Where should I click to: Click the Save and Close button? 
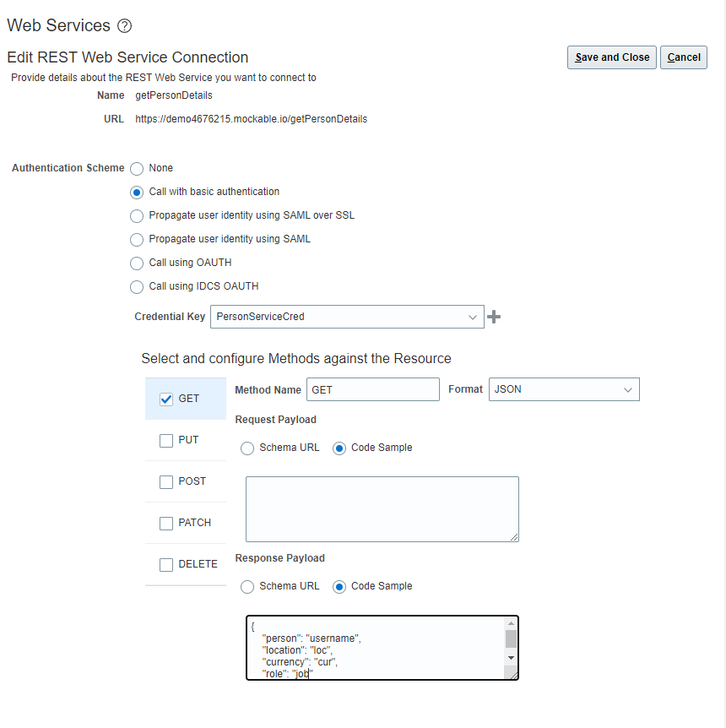(x=612, y=57)
